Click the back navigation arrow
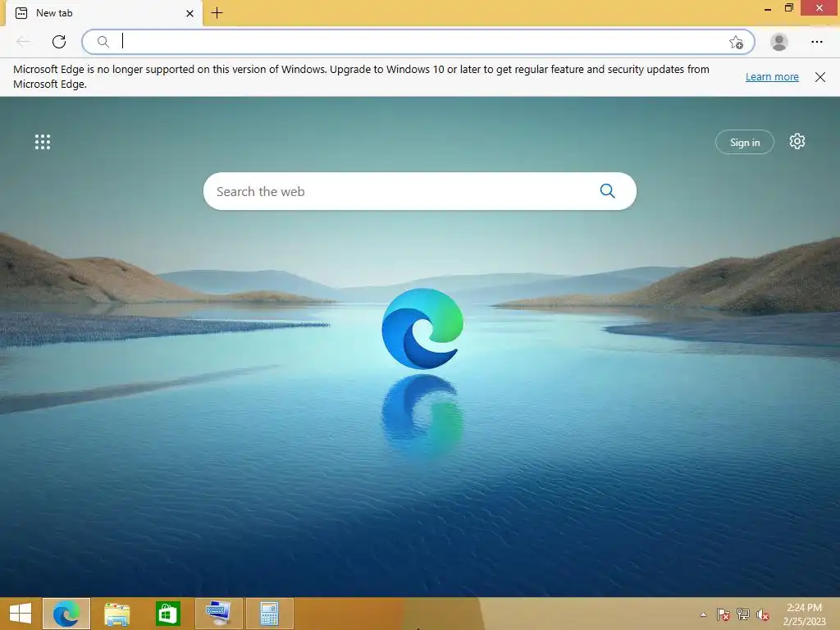This screenshot has height=630, width=840. 23,41
